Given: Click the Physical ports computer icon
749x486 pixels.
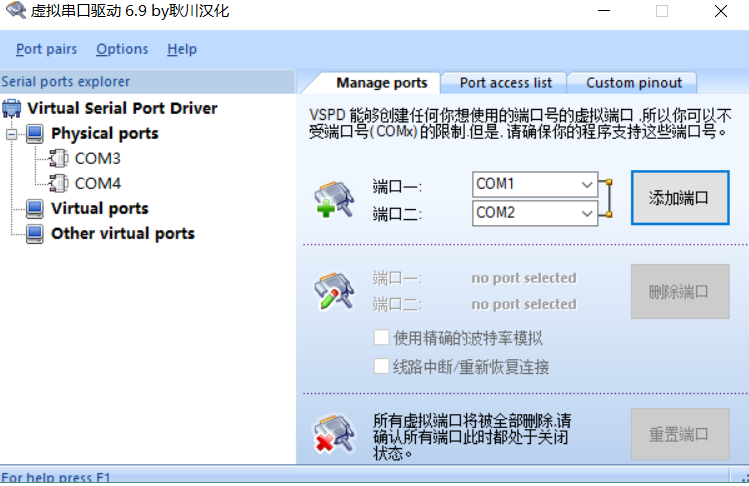Looking at the screenshot, I should pos(35,134).
